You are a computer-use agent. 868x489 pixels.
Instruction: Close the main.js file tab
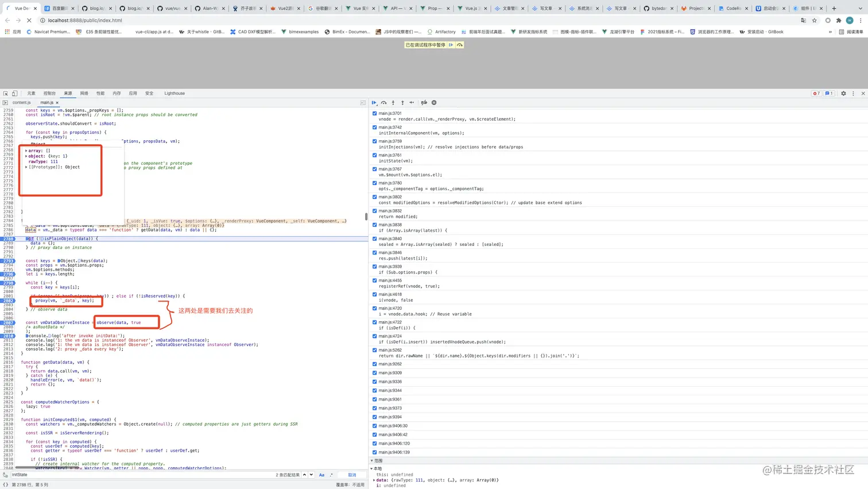click(57, 103)
